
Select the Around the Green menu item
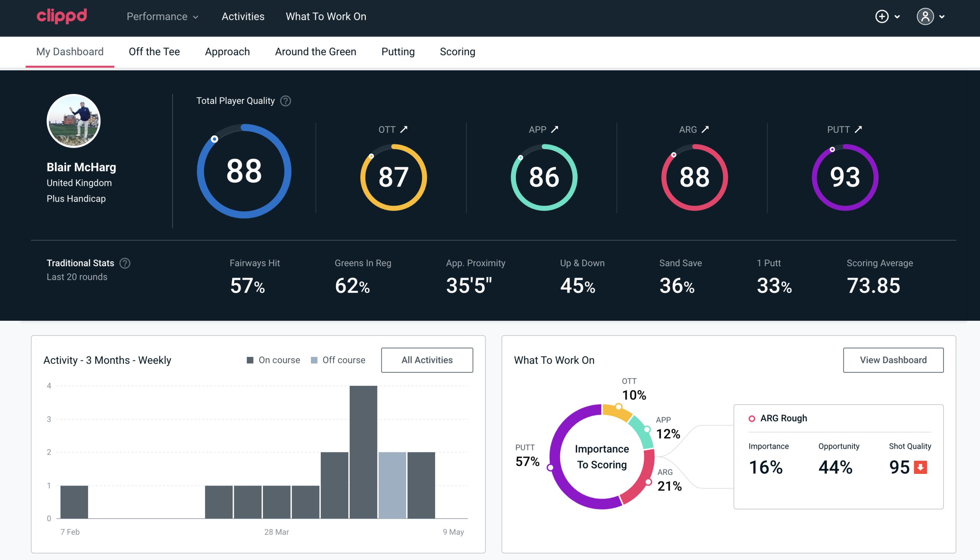[316, 51]
